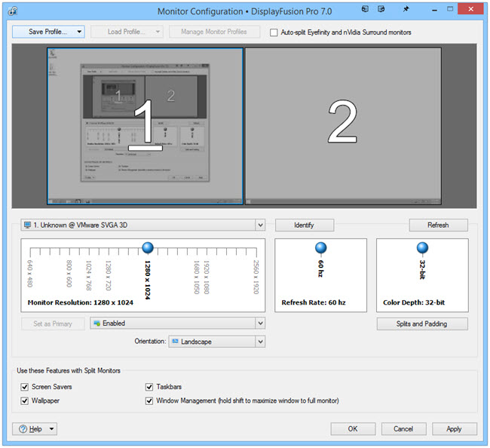Click the OK button
This screenshot has width=490, height=448.
click(353, 429)
